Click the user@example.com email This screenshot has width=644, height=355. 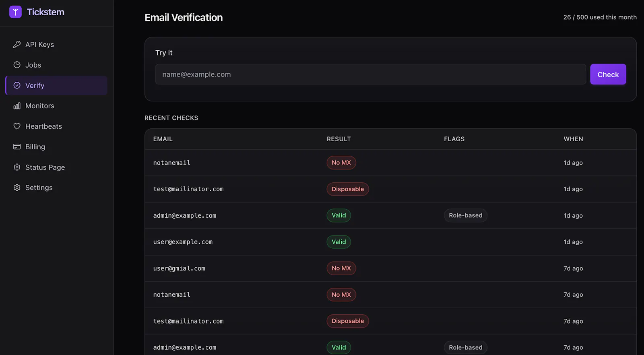point(183,242)
